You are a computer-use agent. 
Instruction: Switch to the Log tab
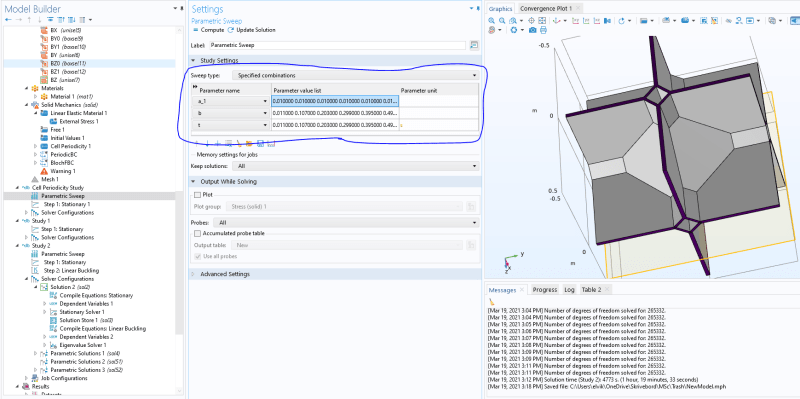569,290
